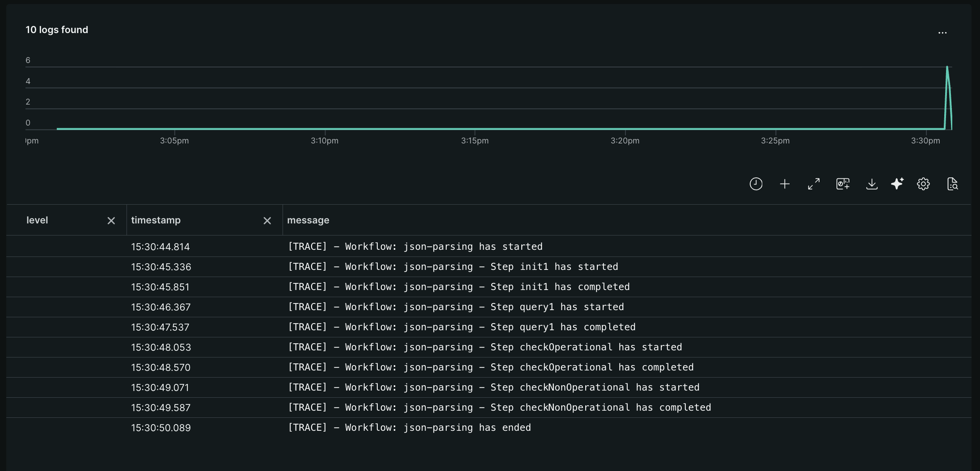Screen dimensions: 980x471
Task: Open the table settings gear
Action: pyautogui.click(x=923, y=184)
